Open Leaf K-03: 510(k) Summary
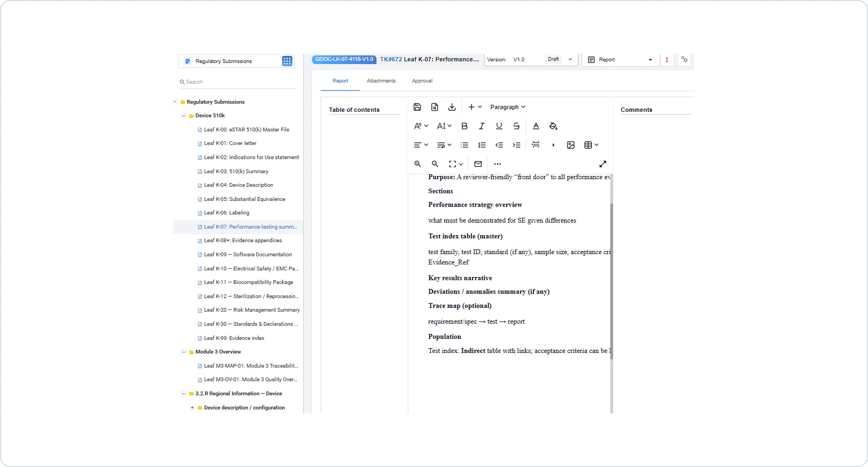This screenshot has width=868, height=467. click(236, 172)
